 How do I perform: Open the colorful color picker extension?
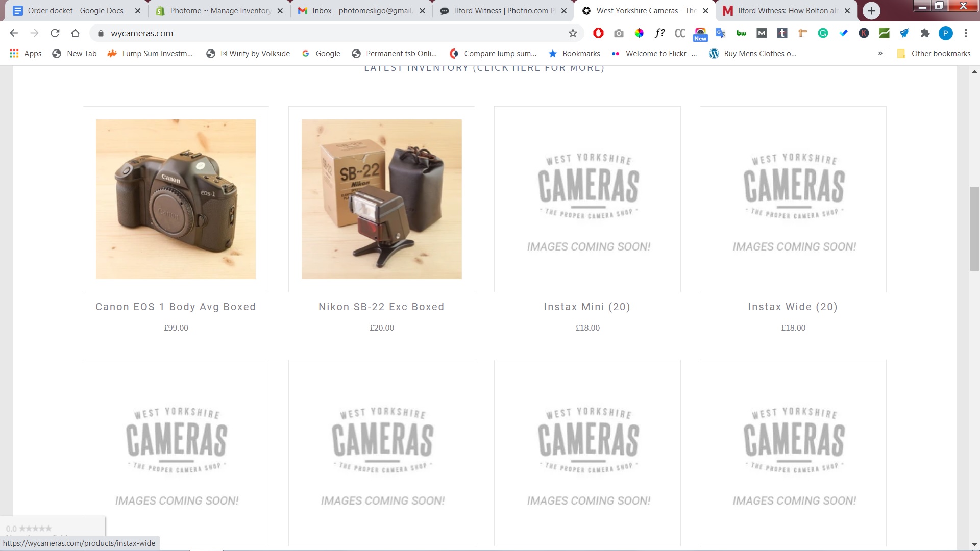point(639,33)
